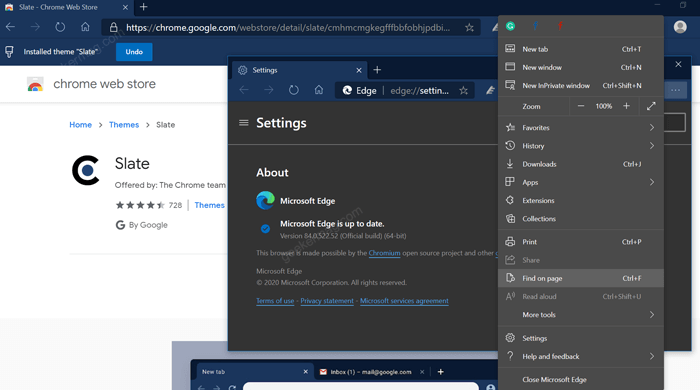Image resolution: width=700 pixels, height=390 pixels.
Task: Click the Print printer icon in menu
Action: point(510,242)
